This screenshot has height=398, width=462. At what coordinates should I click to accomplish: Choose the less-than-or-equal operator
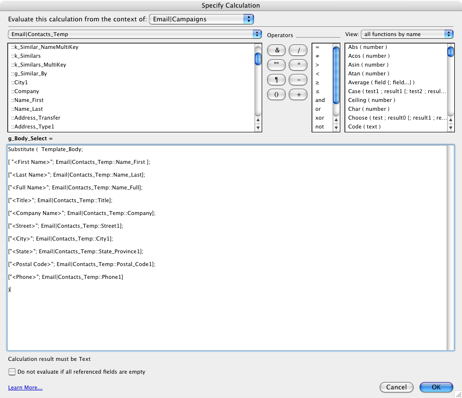point(322,91)
